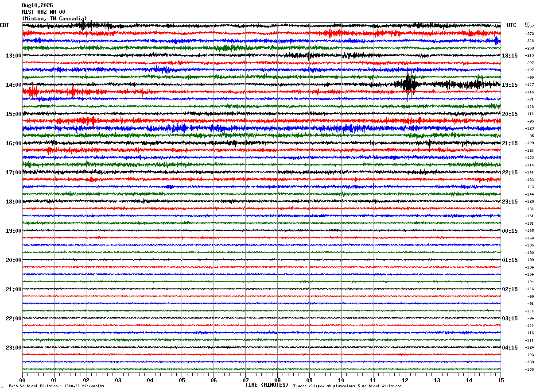Click the date label Aug10,2026
The width and height of the screenshot is (536, 392).
click(37, 5)
